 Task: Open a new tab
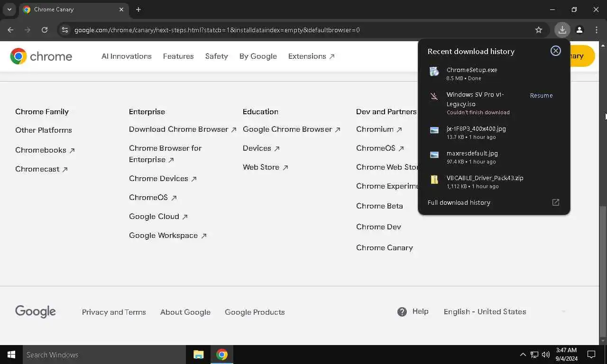pos(138,9)
